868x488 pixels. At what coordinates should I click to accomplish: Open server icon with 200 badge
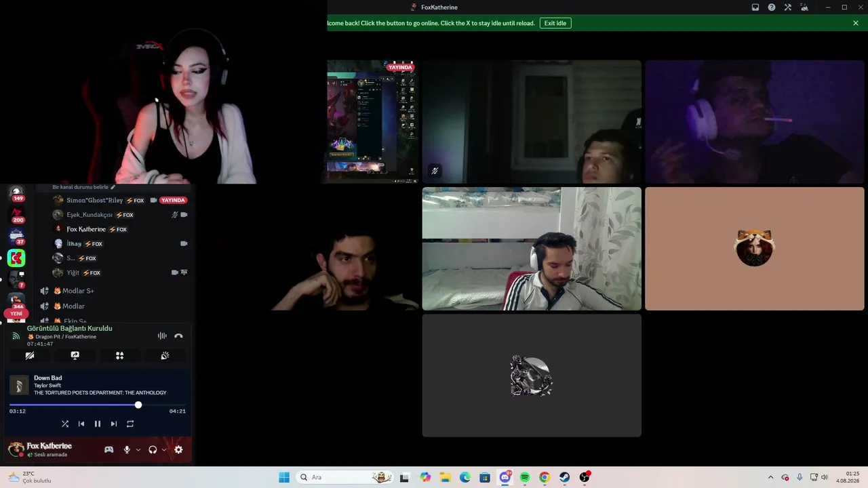pyautogui.click(x=16, y=216)
